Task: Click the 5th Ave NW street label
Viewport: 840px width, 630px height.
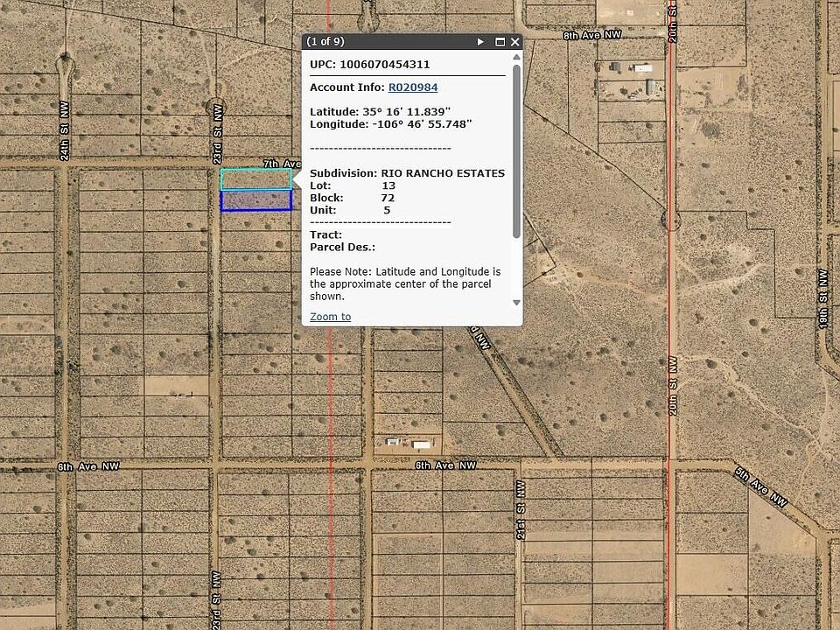Action: coord(760,486)
